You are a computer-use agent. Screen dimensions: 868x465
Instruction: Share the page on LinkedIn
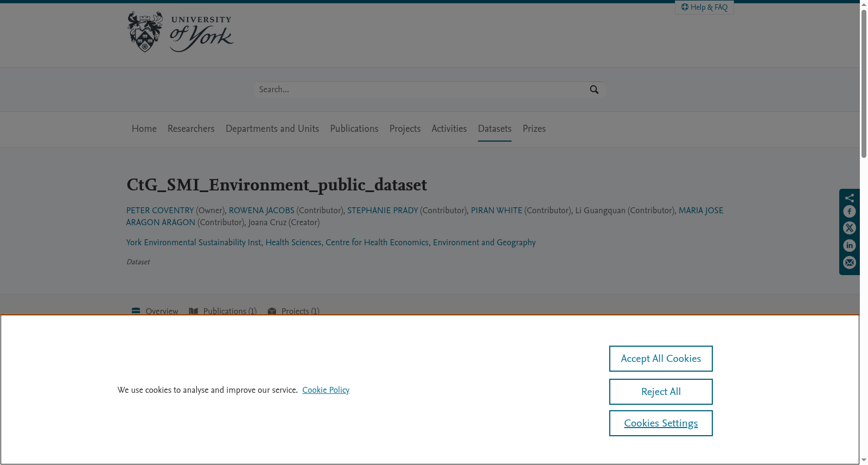850,246
